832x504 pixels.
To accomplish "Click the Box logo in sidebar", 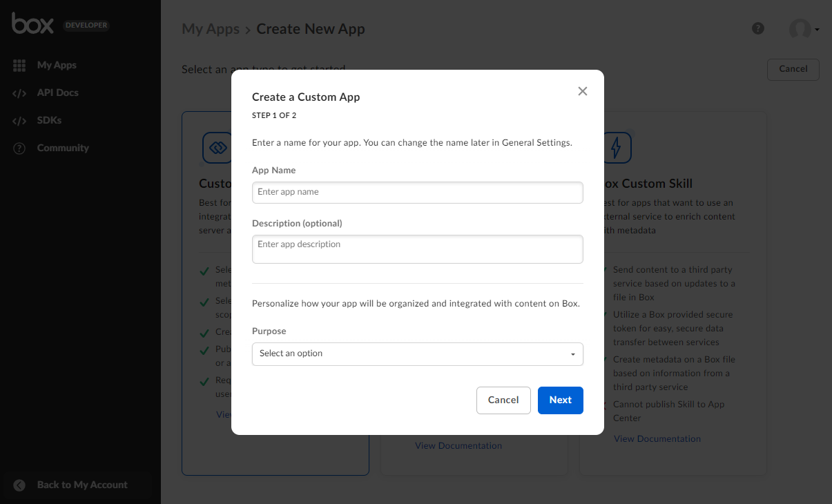I will [x=32, y=24].
